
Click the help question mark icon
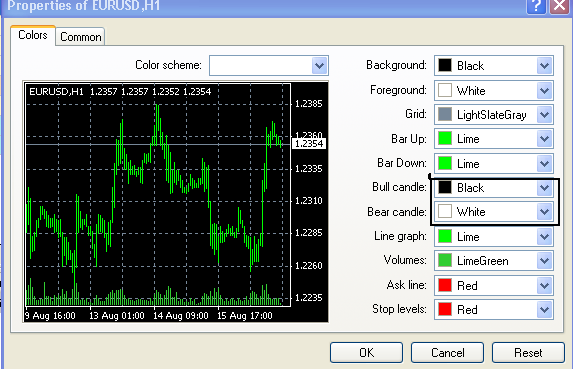click(536, 5)
